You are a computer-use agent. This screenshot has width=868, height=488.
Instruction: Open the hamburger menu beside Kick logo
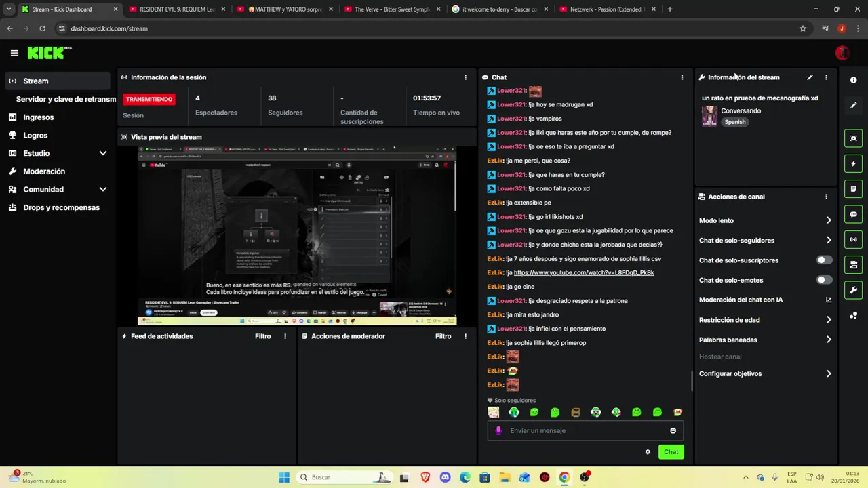14,53
